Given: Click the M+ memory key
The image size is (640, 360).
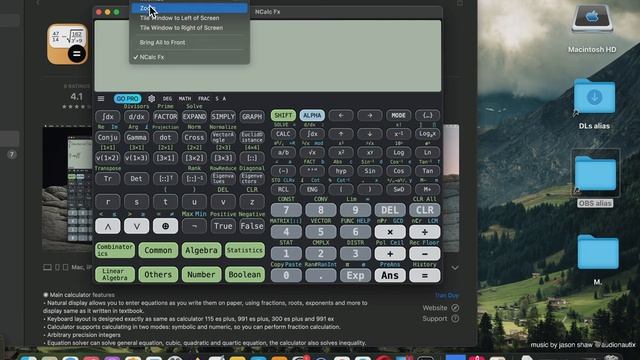Looking at the screenshot, I should [427, 189].
